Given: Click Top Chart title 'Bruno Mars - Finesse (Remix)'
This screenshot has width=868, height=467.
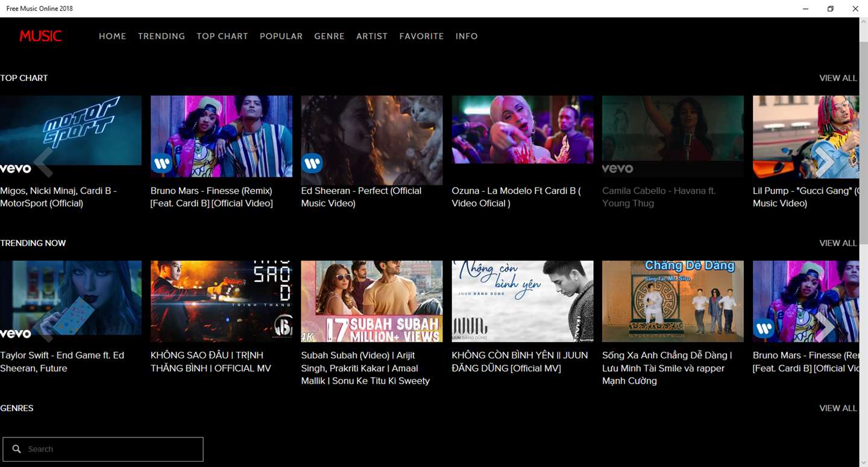Looking at the screenshot, I should coord(212,197).
